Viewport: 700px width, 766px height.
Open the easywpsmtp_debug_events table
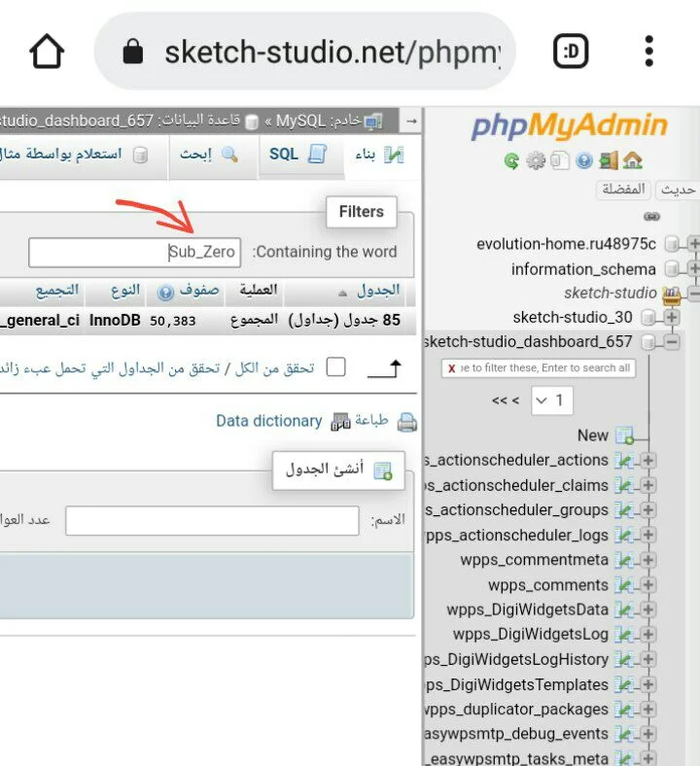point(516,734)
